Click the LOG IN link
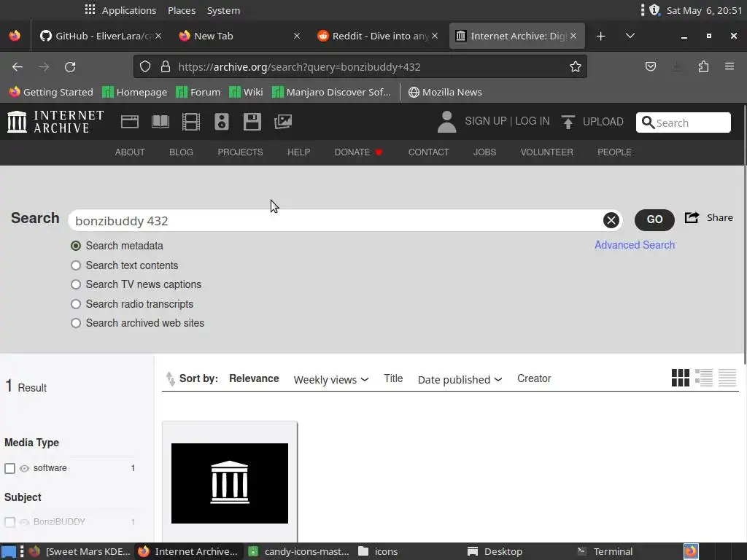 click(x=532, y=121)
